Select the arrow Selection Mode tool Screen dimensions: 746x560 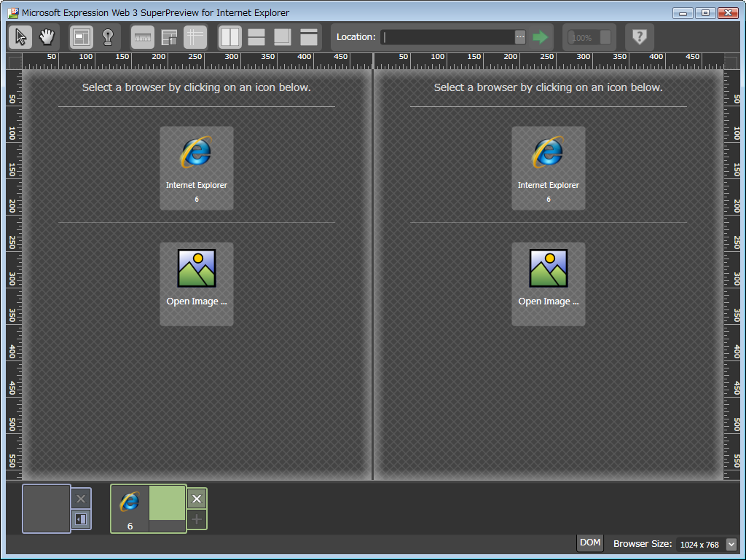[x=20, y=37]
